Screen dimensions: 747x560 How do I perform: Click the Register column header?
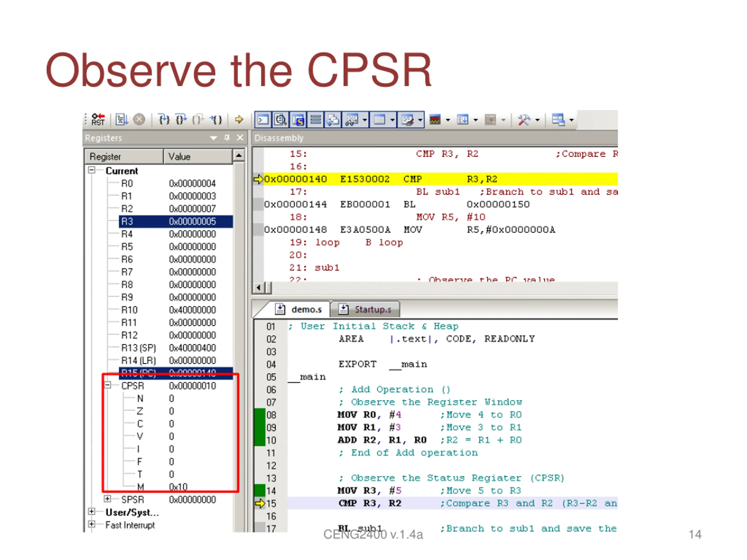pyautogui.click(x=124, y=157)
